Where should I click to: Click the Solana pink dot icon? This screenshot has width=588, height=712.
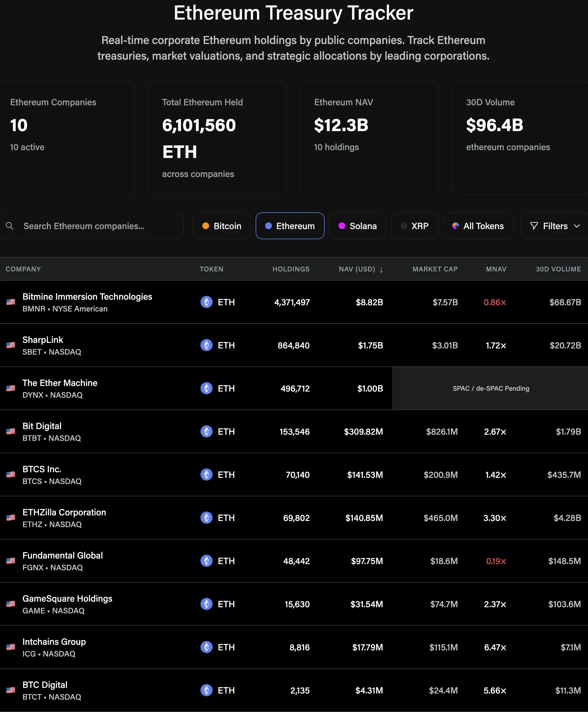coord(342,226)
